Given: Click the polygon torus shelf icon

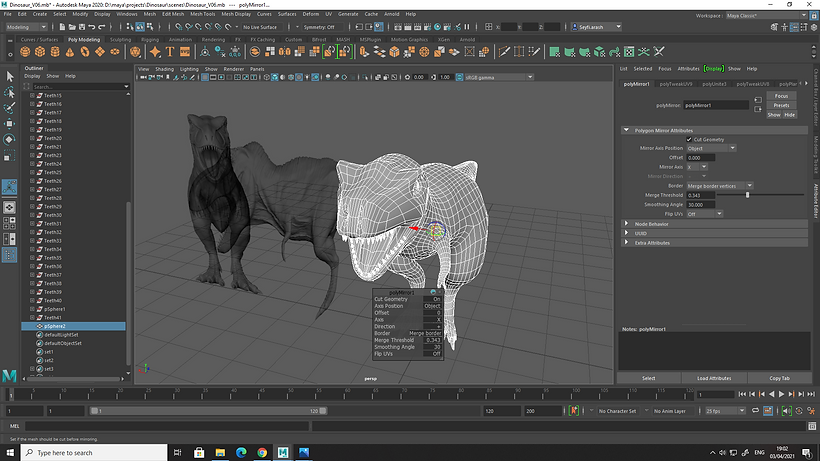Looking at the screenshot, I should (x=85, y=52).
